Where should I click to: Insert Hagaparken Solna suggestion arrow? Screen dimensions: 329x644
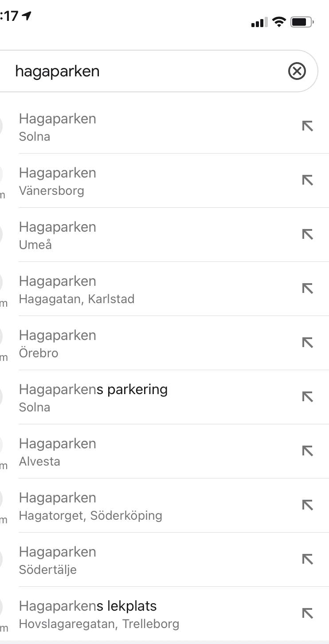[x=307, y=126]
